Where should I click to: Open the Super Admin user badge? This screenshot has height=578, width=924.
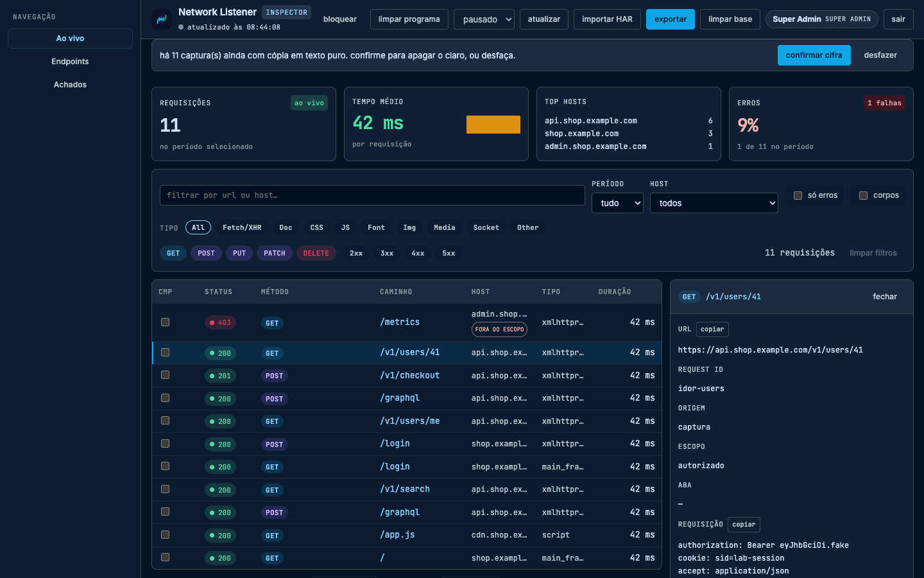tap(822, 19)
